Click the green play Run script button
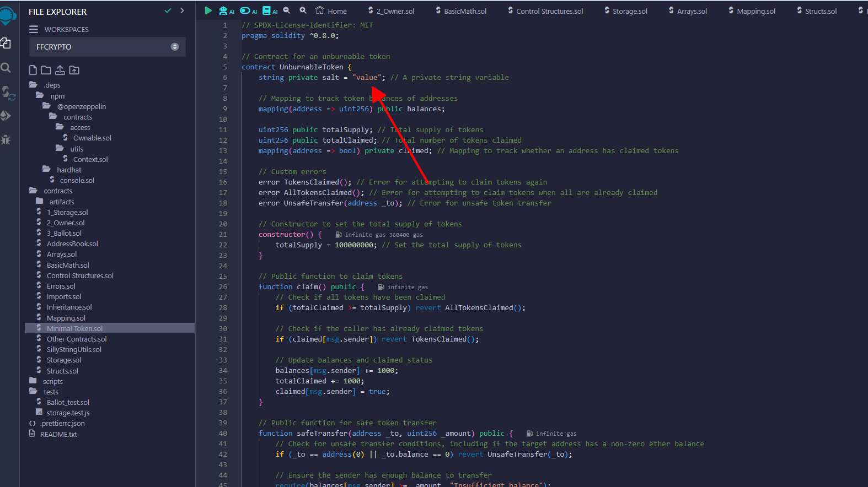Image resolution: width=868 pixels, height=487 pixels. 208,10
